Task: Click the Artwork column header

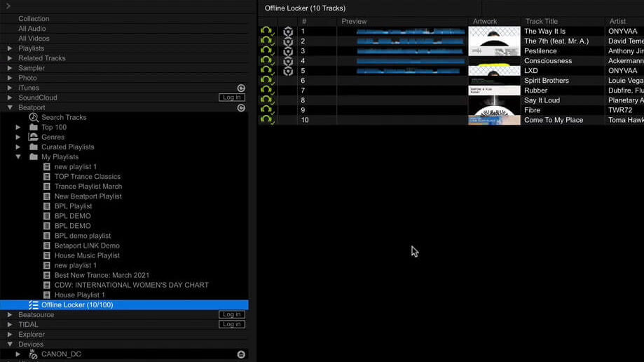Action: point(485,22)
